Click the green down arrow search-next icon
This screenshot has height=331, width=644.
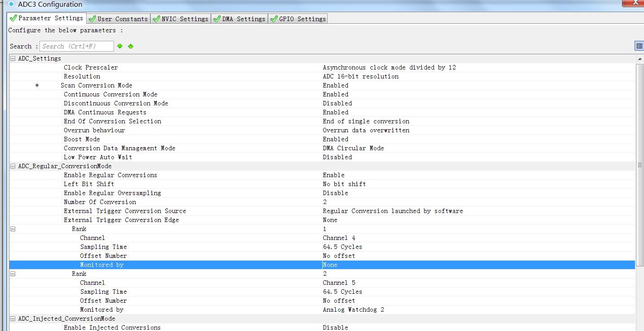[120, 46]
